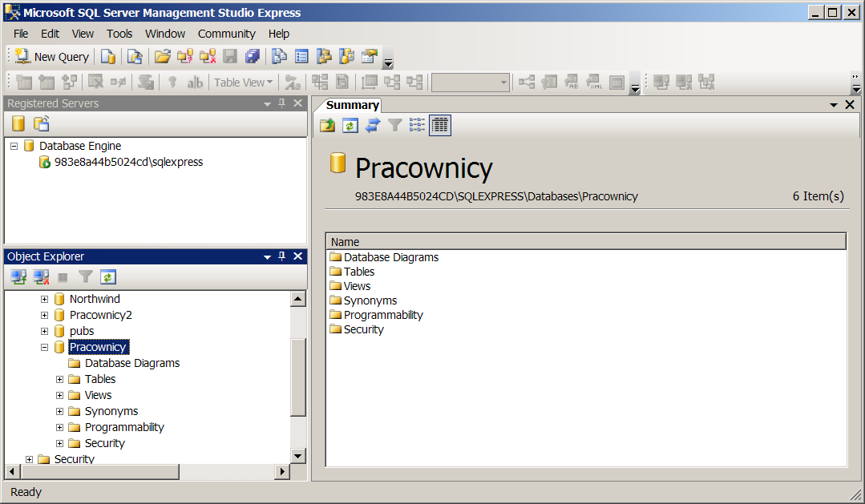
Task: Collapse Database Engine in Registered Servers
Action: point(14,146)
